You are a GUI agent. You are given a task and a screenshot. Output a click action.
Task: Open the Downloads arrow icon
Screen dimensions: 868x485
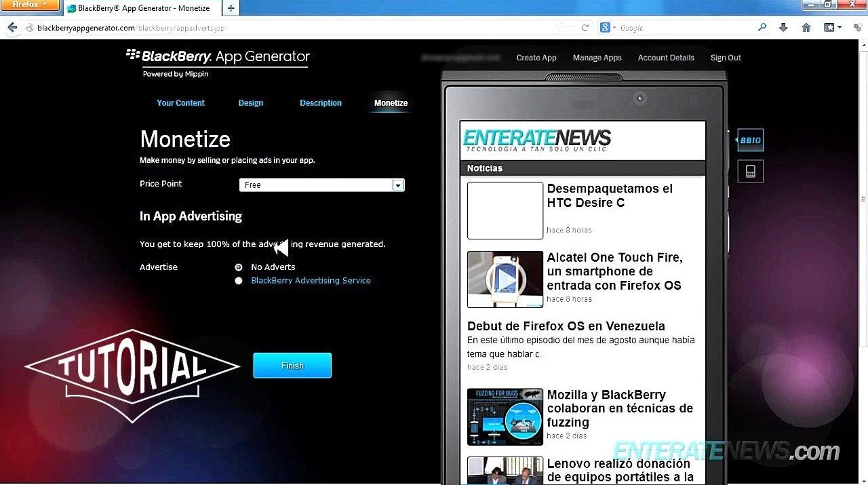[783, 28]
